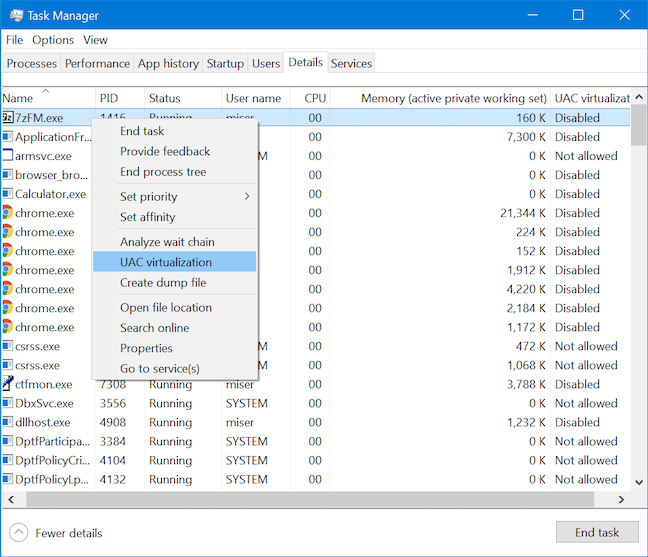
Task: Click the DbxSvc.exe process icon
Action: click(x=8, y=403)
